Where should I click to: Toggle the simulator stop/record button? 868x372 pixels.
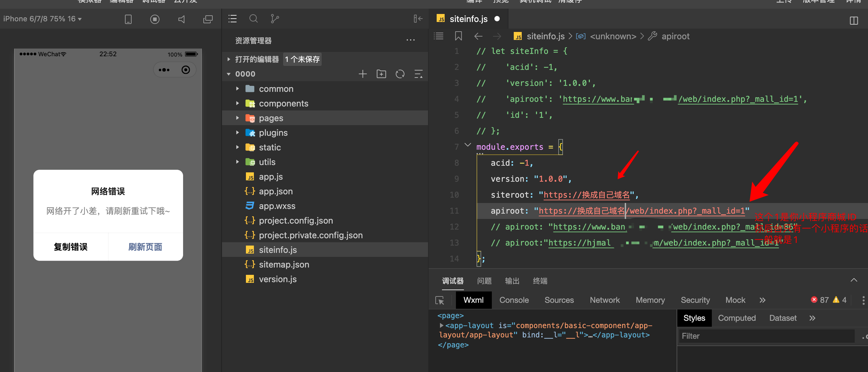click(x=155, y=19)
